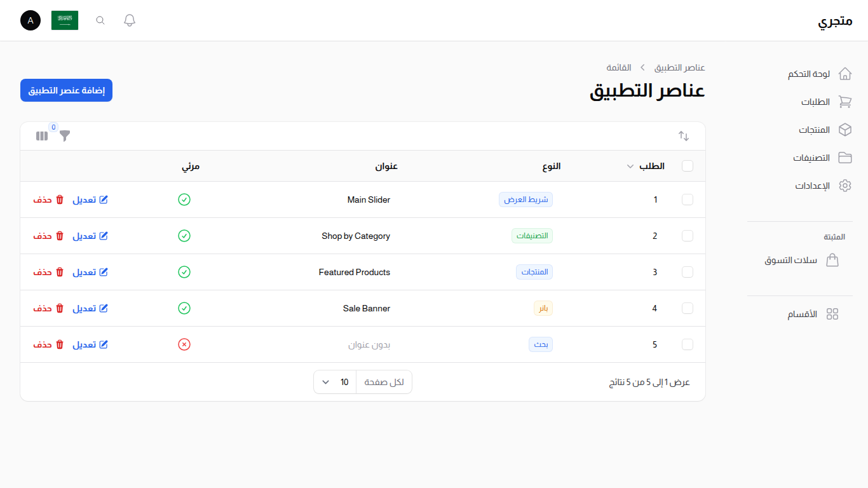Check the checkbox on the Sale Banner row

click(x=688, y=308)
